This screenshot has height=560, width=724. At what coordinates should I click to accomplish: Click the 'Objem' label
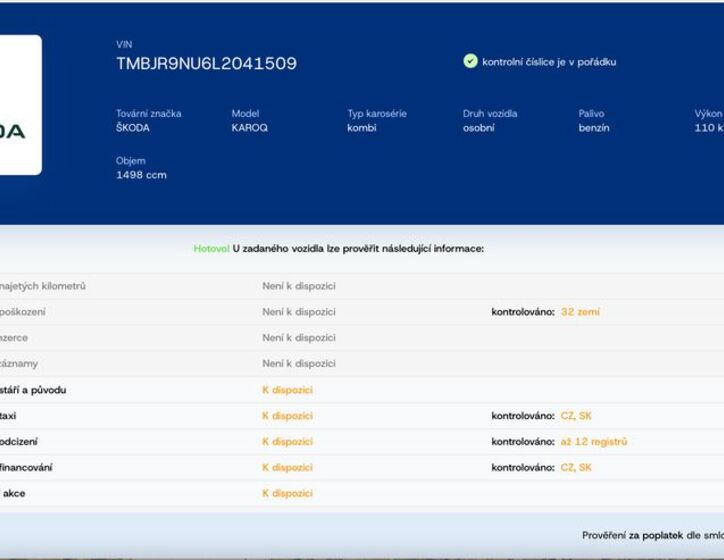(131, 161)
